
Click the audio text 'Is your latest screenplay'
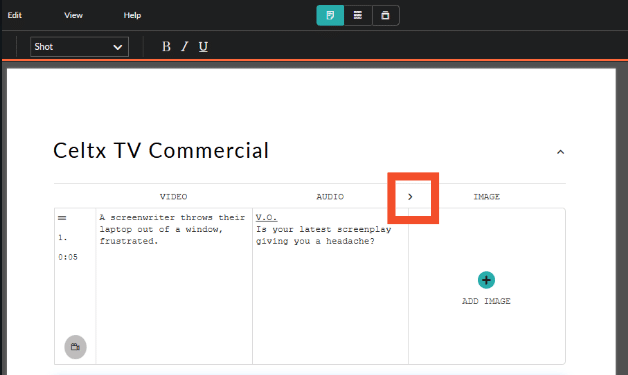pyautogui.click(x=324, y=229)
